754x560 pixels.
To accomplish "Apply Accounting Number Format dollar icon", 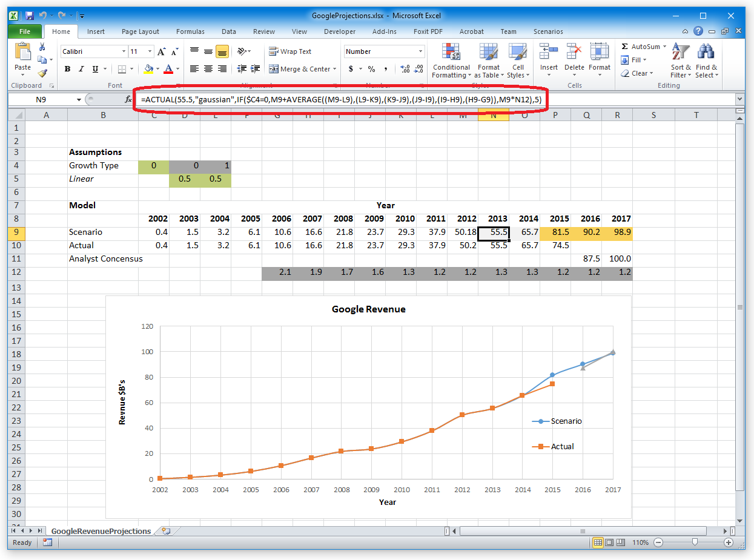I will (x=351, y=69).
